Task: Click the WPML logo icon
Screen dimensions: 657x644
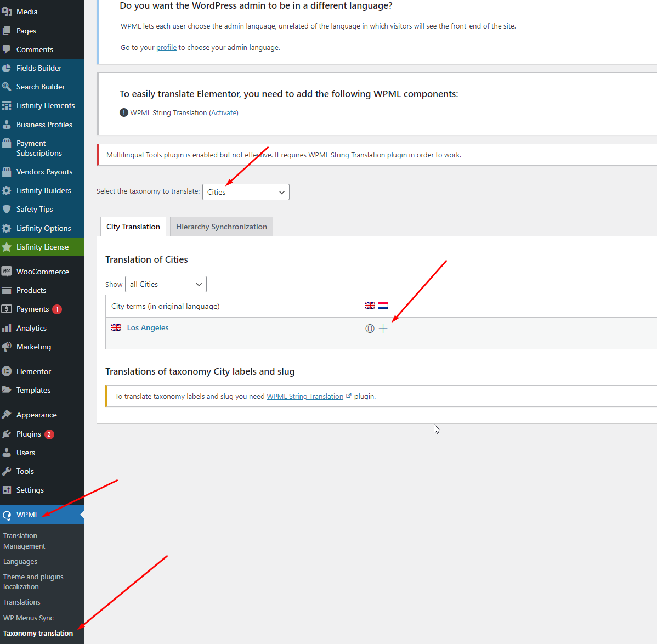Action: 7,515
